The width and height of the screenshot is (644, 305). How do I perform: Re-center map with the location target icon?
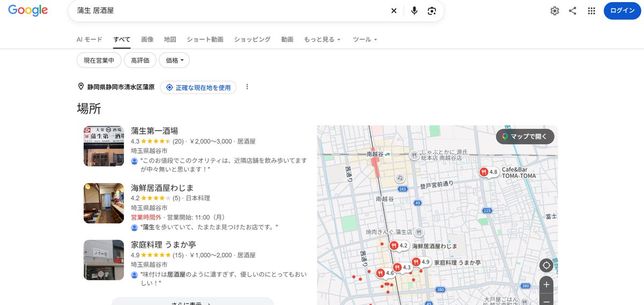[546, 265]
